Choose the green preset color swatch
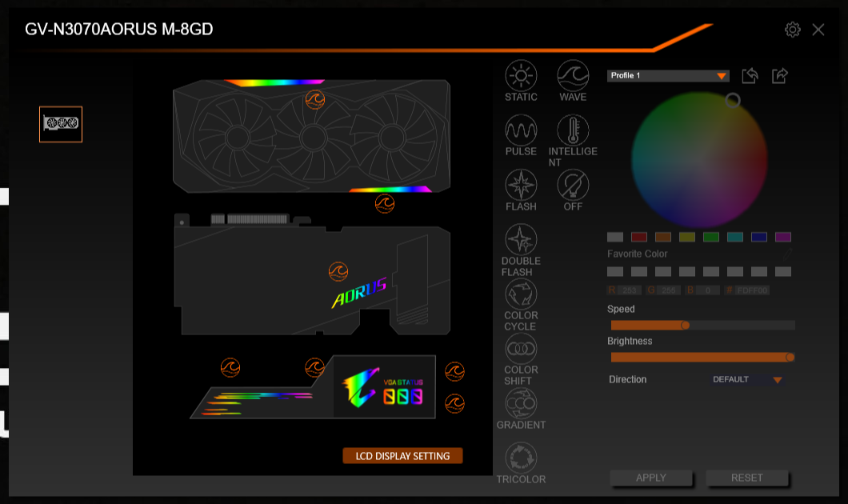 (711, 237)
